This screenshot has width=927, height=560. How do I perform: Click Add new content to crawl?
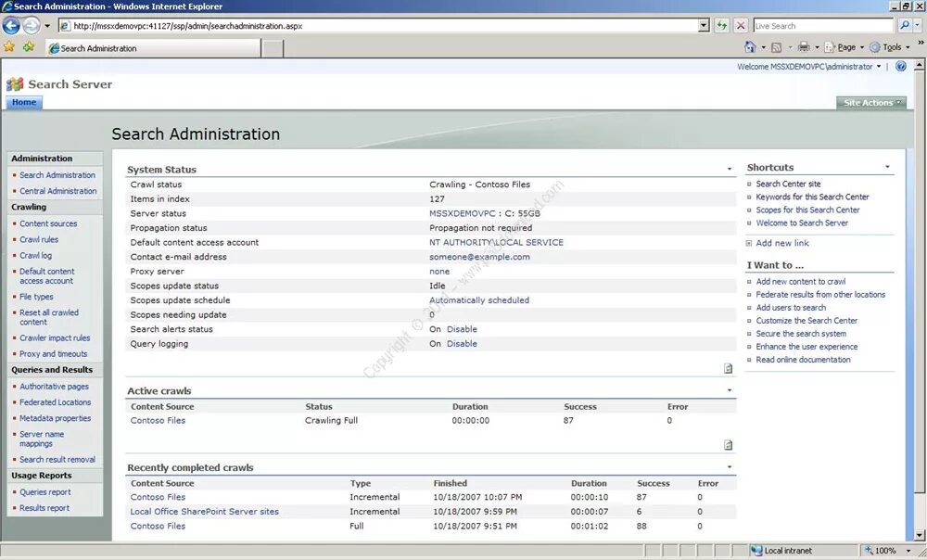[x=801, y=282]
